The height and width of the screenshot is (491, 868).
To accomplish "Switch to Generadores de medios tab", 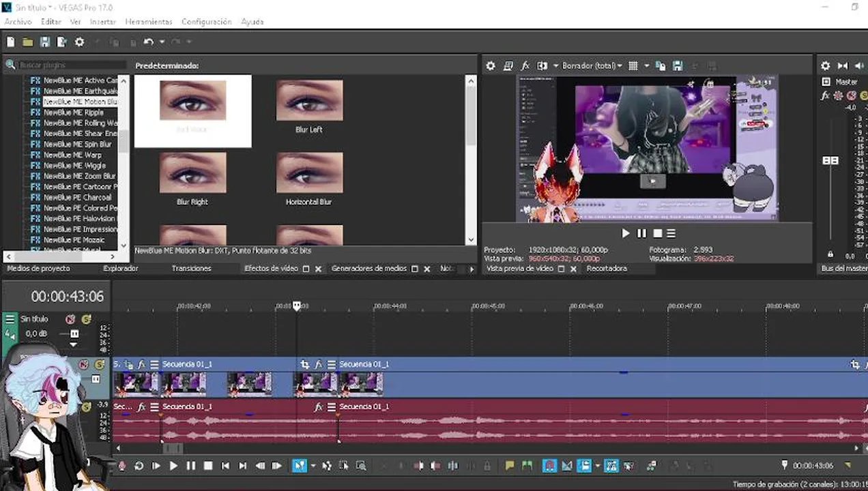I will pyautogui.click(x=369, y=269).
